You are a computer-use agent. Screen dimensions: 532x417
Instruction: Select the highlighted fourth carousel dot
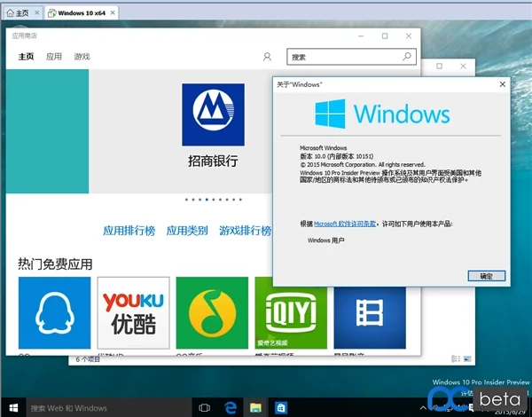click(x=207, y=200)
